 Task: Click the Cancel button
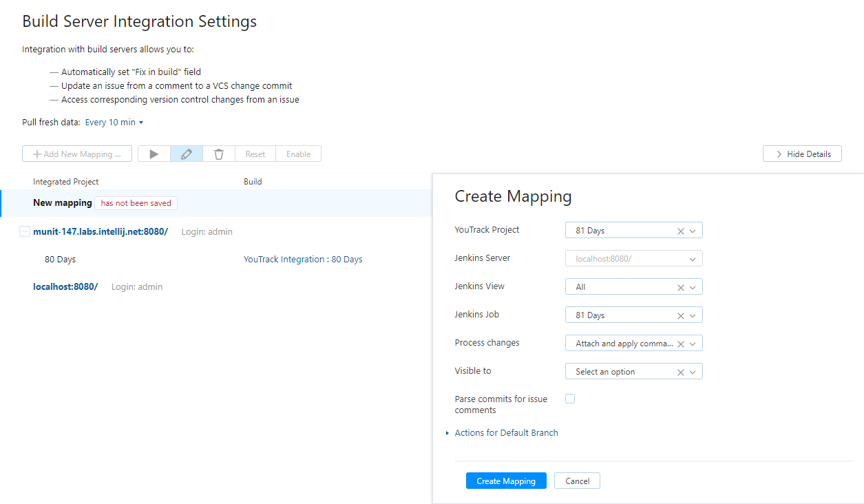point(577,481)
